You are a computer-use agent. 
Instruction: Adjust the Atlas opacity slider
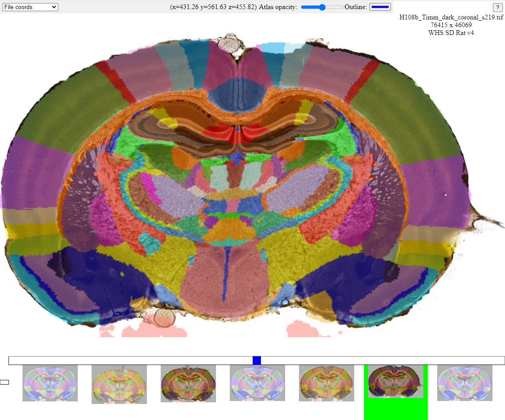point(322,7)
